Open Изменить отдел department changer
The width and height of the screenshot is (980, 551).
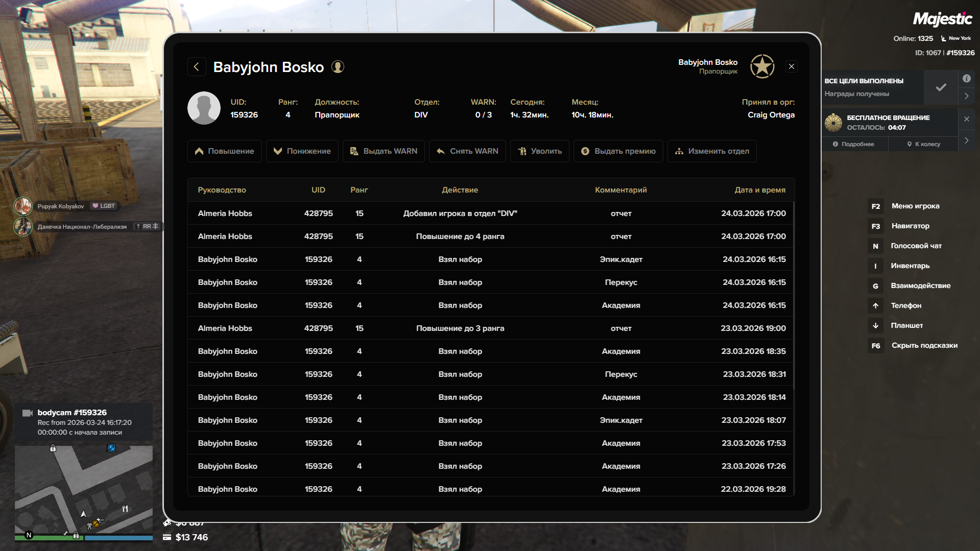point(711,151)
